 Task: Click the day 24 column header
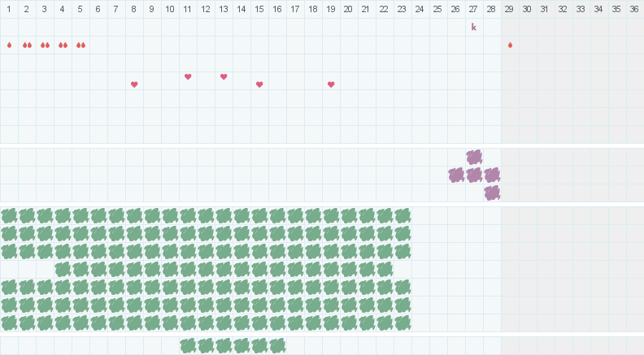420,9
